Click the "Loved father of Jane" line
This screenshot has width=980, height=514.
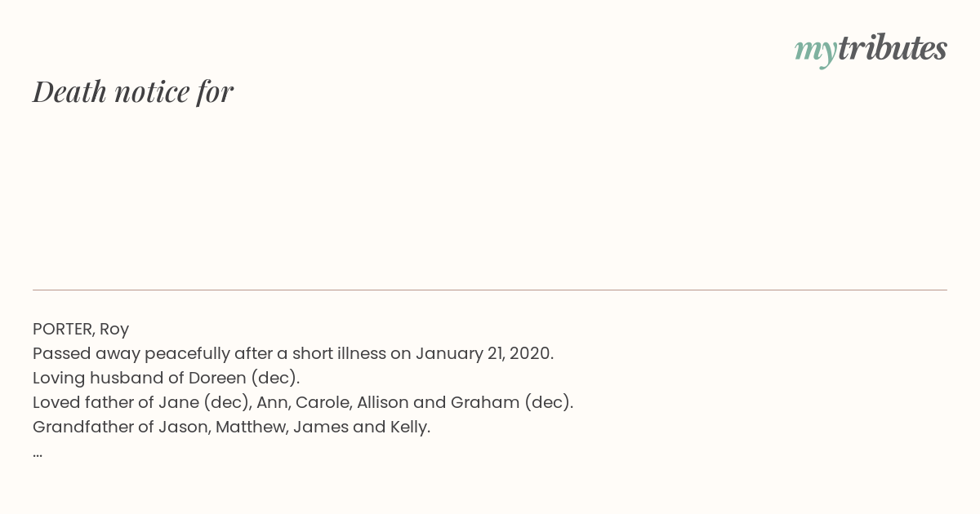click(x=303, y=403)
